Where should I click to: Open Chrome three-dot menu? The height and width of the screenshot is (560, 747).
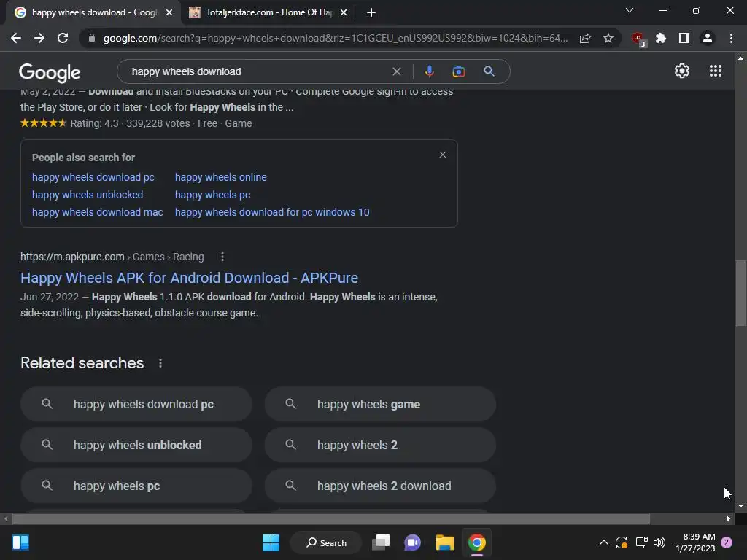(x=731, y=38)
